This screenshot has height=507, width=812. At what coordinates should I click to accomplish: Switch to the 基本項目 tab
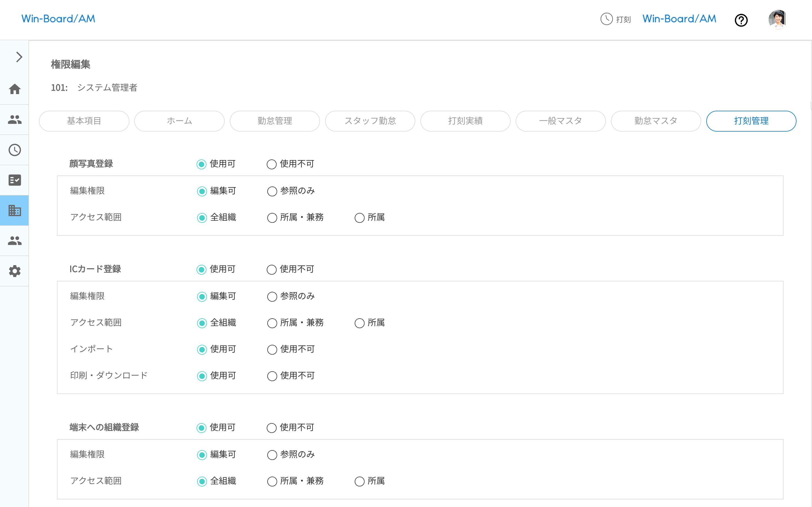click(84, 121)
